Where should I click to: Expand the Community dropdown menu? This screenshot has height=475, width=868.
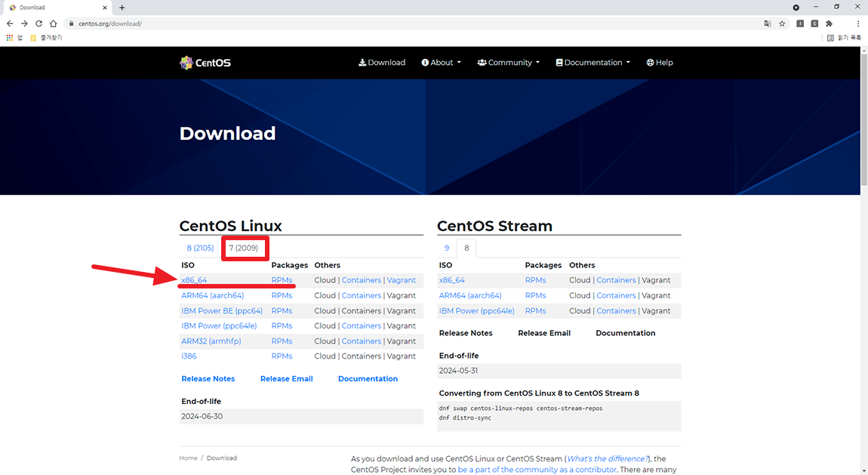(x=508, y=63)
